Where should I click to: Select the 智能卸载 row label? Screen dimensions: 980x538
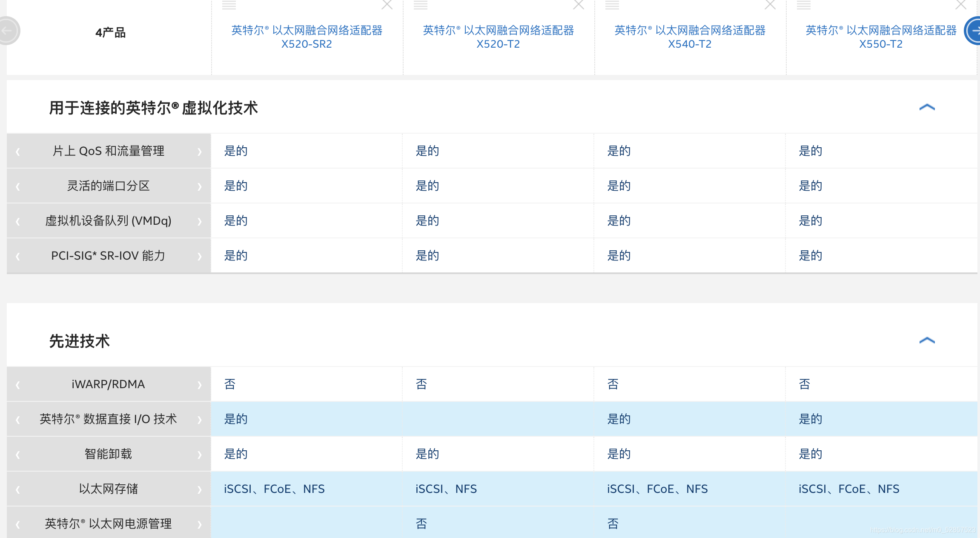109,454
